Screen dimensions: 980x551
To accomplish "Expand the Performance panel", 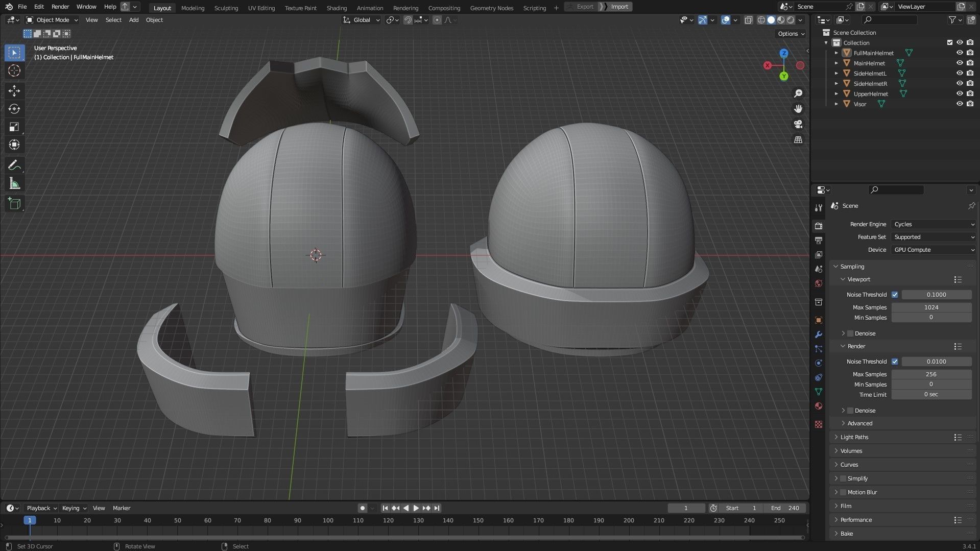I will 856,520.
